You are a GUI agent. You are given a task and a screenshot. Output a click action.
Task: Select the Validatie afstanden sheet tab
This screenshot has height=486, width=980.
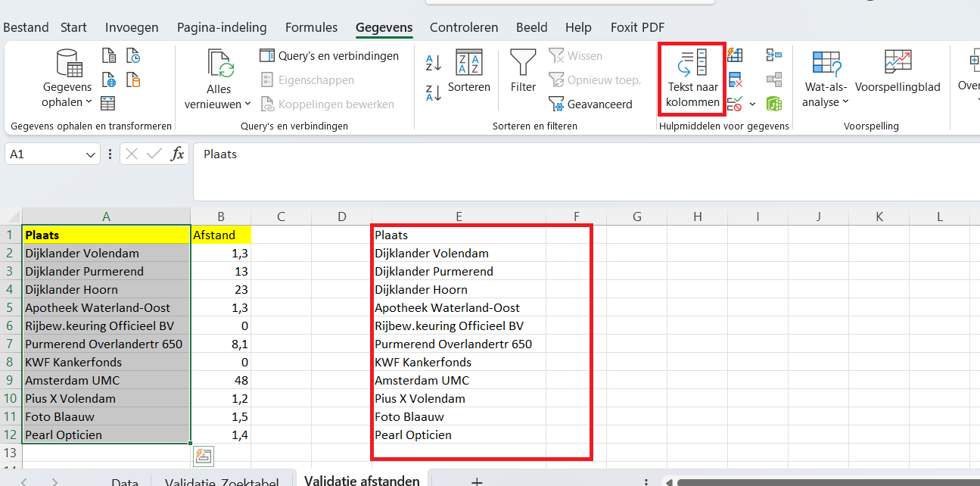point(362,481)
